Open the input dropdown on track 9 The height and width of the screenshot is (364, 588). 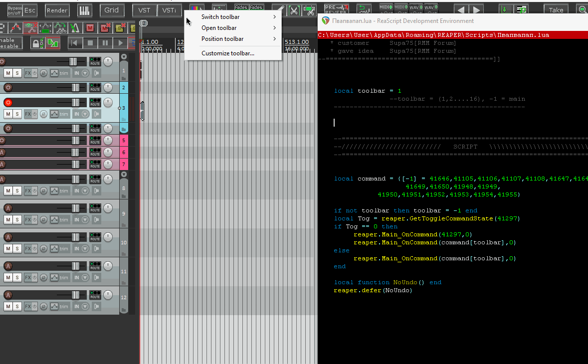click(x=85, y=220)
